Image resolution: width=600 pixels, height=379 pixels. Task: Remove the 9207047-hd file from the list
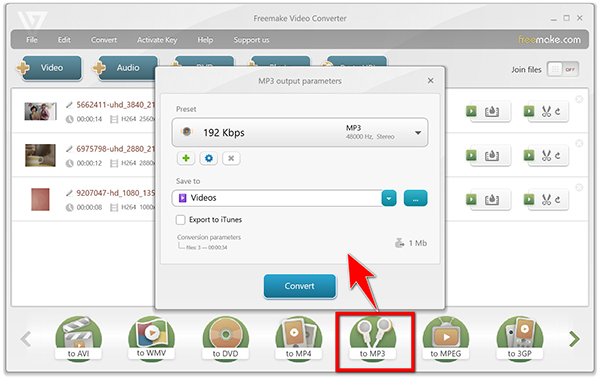pos(579,187)
